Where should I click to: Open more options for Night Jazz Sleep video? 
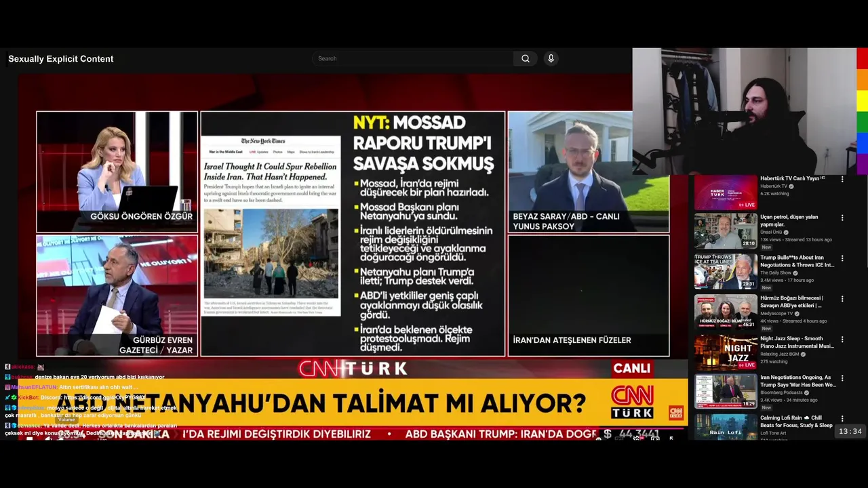(842, 339)
